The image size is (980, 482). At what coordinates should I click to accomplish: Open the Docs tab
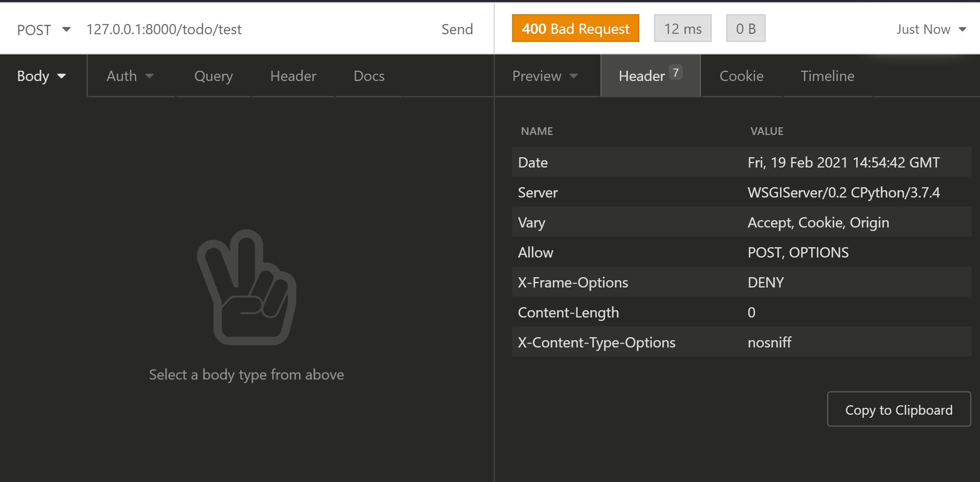click(369, 76)
